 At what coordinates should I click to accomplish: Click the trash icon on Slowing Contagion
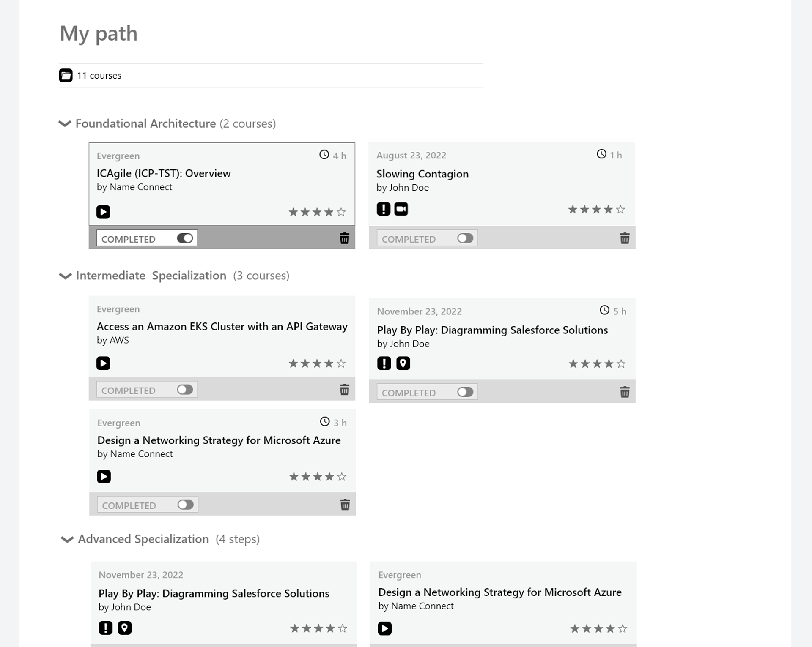[x=625, y=238]
